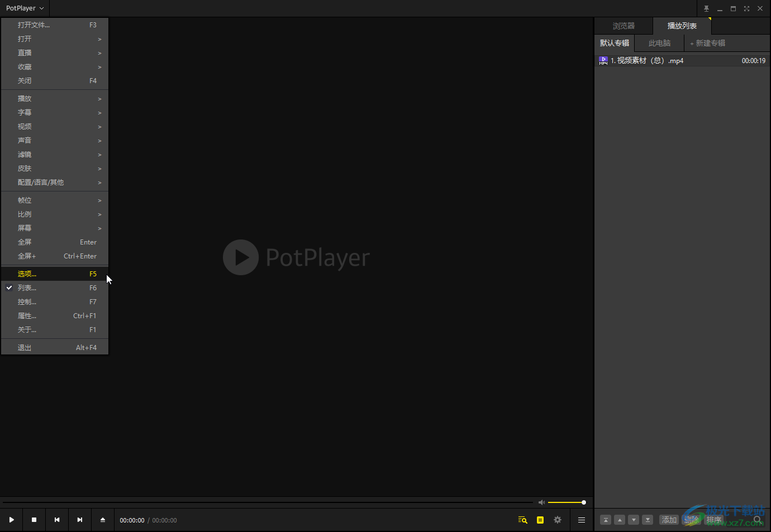Screen dimensions: 771x532
Task: Click the Play button
Action: [x=11, y=520]
